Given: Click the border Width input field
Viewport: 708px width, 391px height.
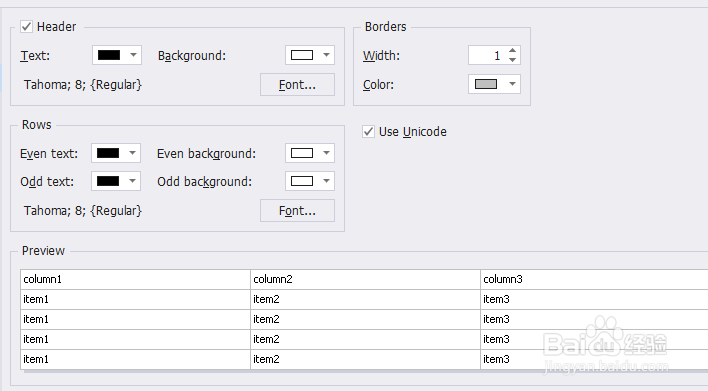Looking at the screenshot, I should (x=488, y=55).
